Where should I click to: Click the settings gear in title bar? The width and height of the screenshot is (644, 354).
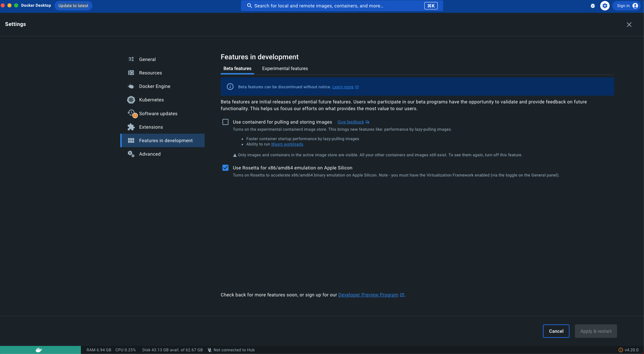(605, 6)
